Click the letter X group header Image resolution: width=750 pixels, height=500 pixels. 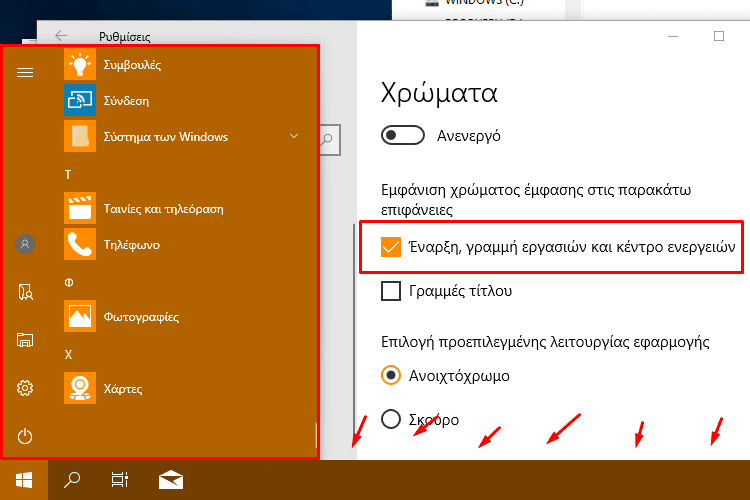tap(68, 355)
